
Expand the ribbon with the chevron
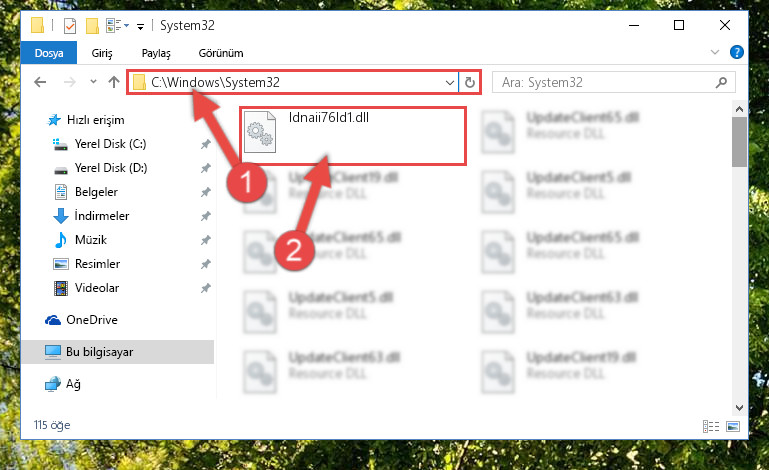point(715,52)
